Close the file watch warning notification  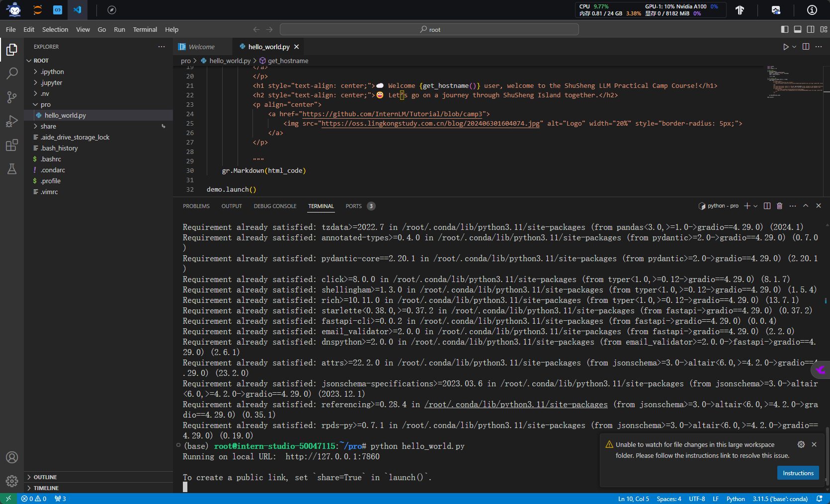[x=814, y=444]
